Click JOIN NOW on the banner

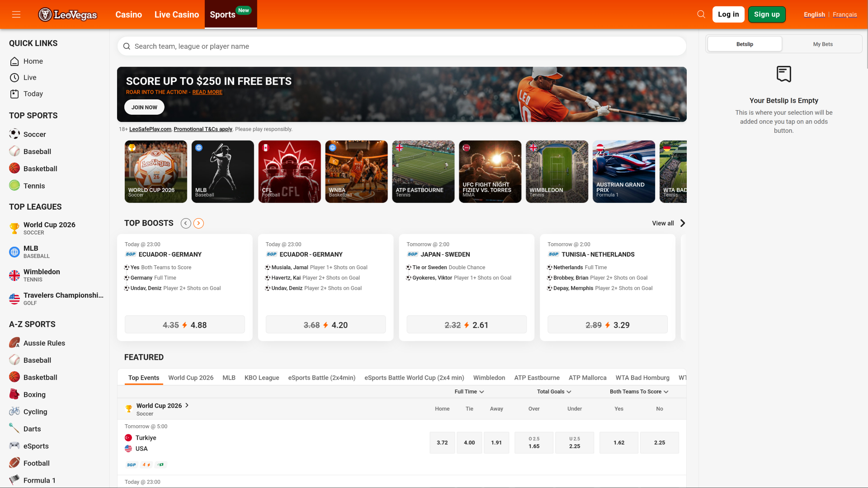pos(144,107)
